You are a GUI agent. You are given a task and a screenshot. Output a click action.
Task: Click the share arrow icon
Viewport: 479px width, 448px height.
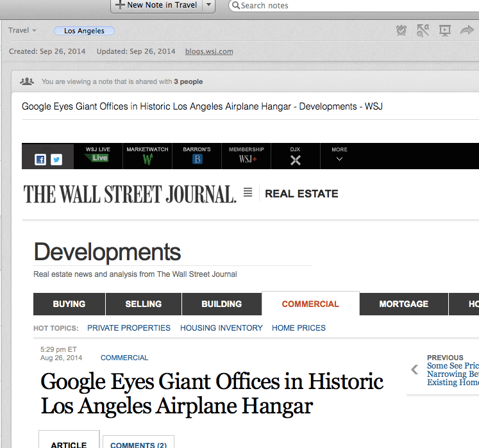[467, 30]
